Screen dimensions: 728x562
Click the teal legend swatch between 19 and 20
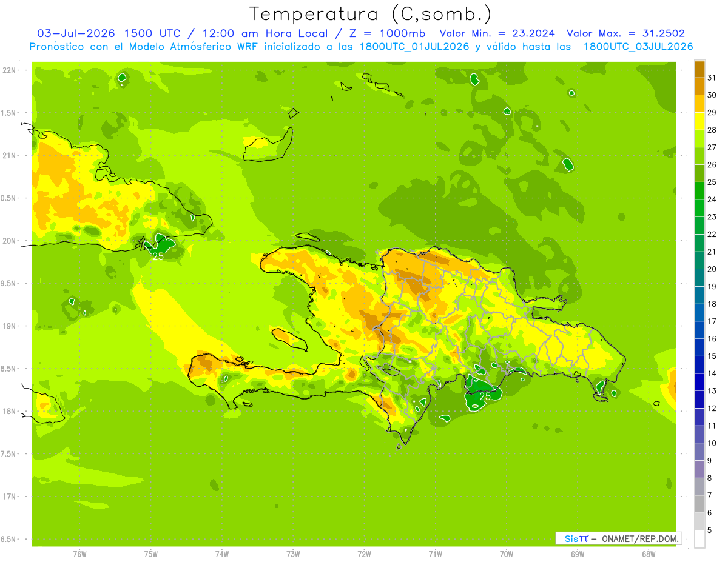pyautogui.click(x=699, y=278)
